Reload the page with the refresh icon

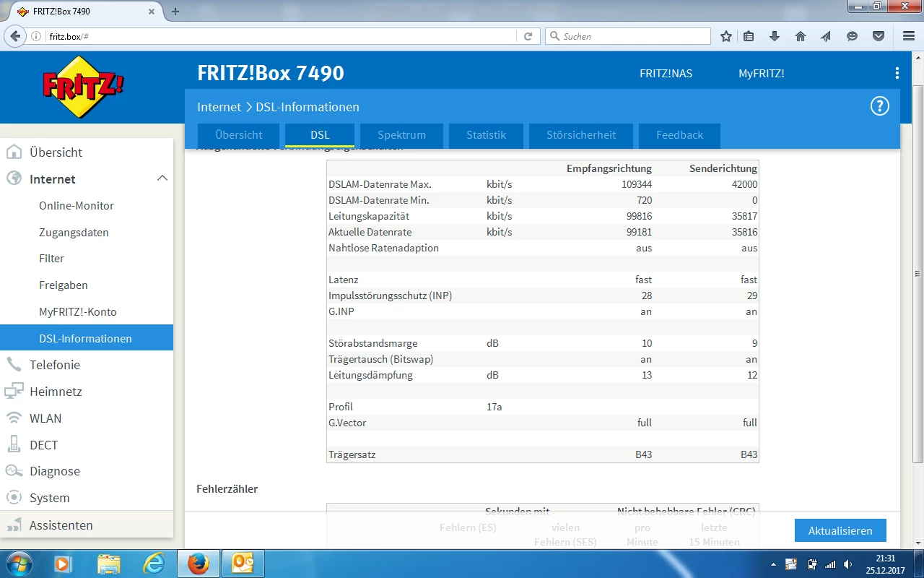point(528,36)
